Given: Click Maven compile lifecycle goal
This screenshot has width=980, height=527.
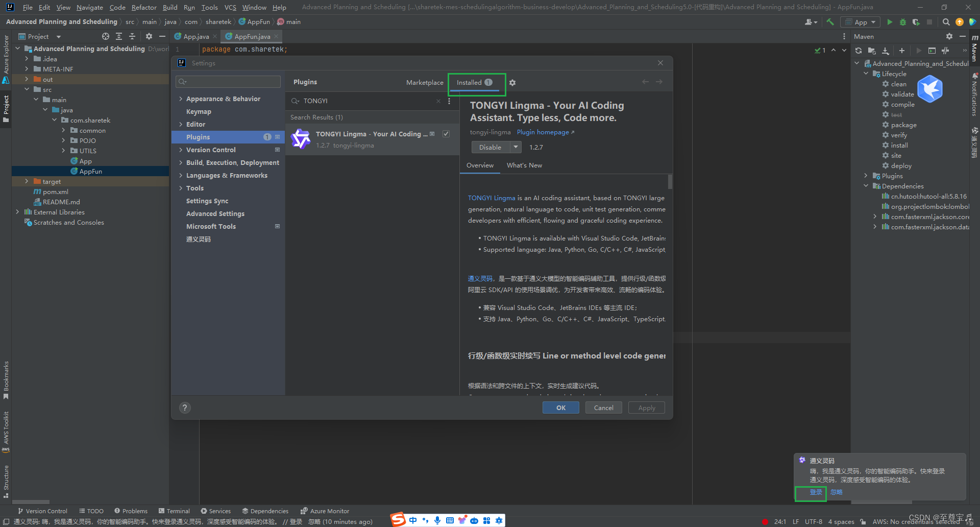Looking at the screenshot, I should [902, 105].
